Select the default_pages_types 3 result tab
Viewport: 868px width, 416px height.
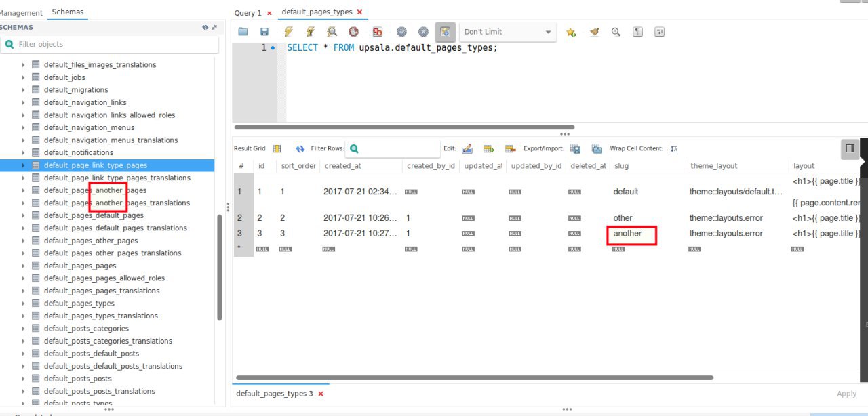pos(275,394)
